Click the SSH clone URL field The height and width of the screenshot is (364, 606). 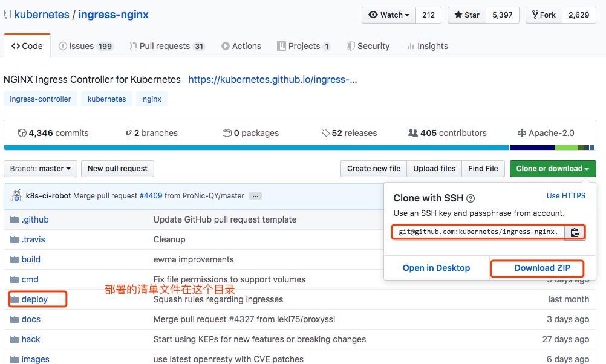pos(479,232)
